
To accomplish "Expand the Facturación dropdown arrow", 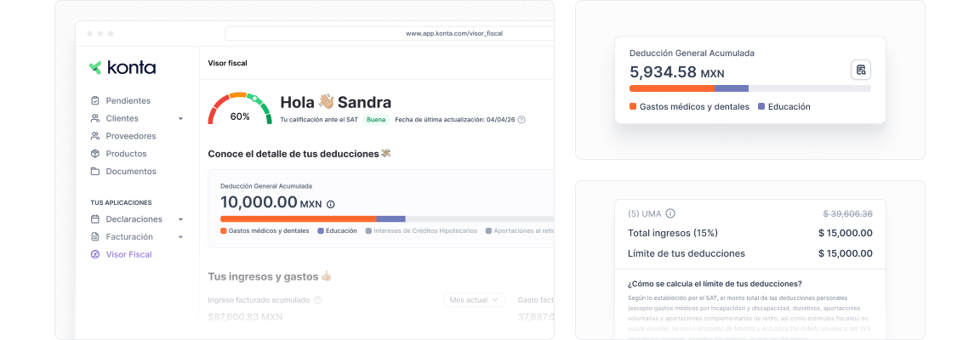I will [180, 237].
